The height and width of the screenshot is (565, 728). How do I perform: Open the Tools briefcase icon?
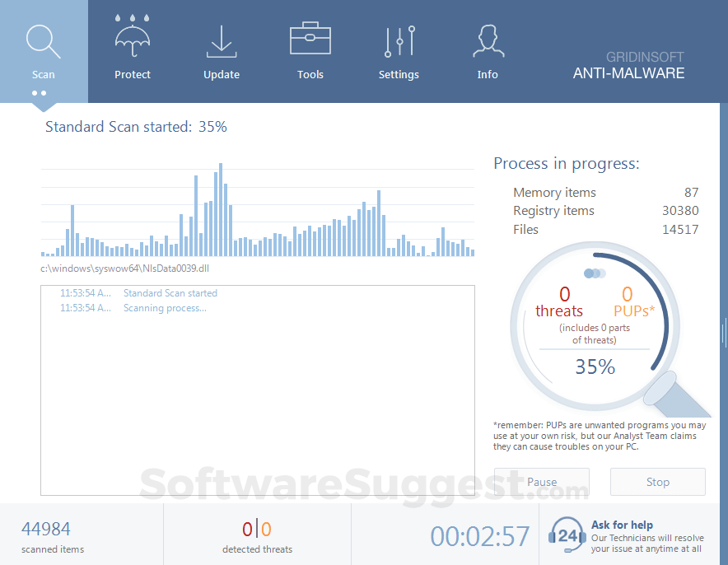[310, 37]
